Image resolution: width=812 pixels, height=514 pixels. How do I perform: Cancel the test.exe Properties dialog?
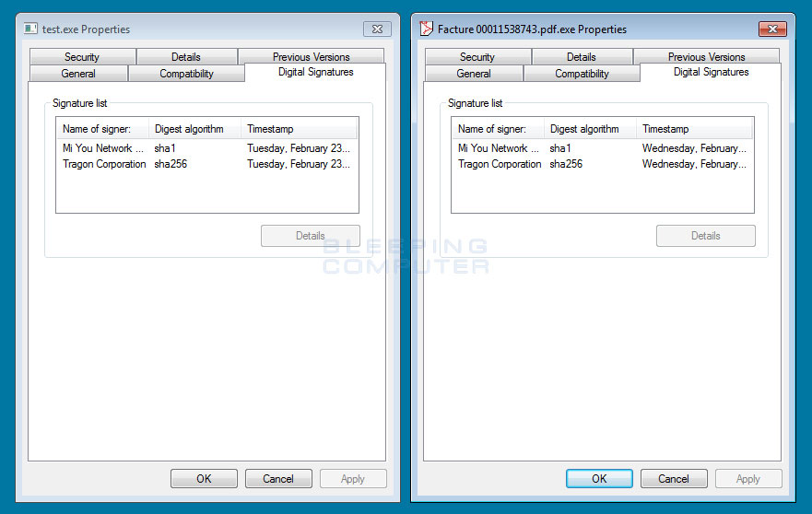point(278,479)
